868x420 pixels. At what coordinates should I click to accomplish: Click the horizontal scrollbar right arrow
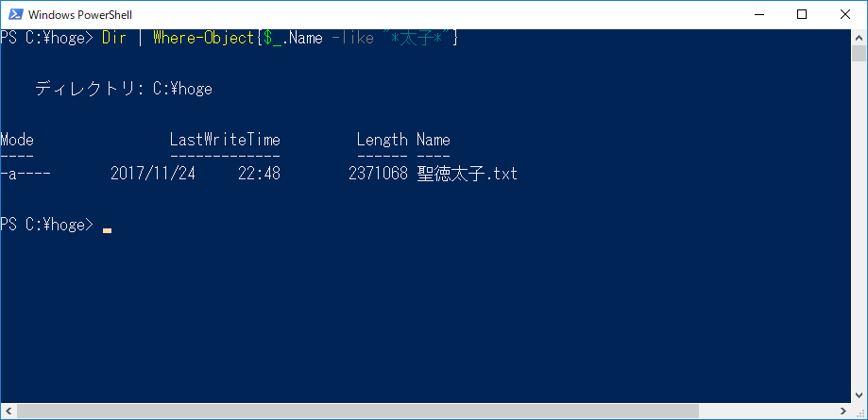pos(842,412)
